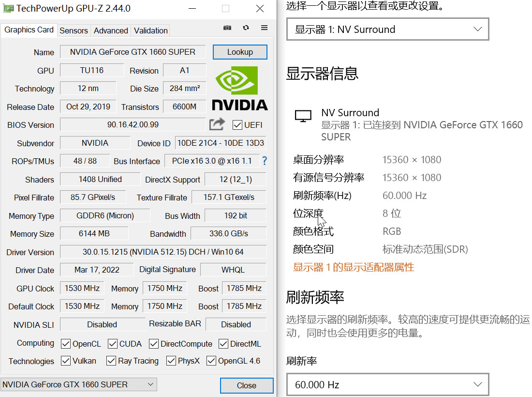
Task: Toggle the OpenGL 4.6 checkbox
Action: pos(211,361)
